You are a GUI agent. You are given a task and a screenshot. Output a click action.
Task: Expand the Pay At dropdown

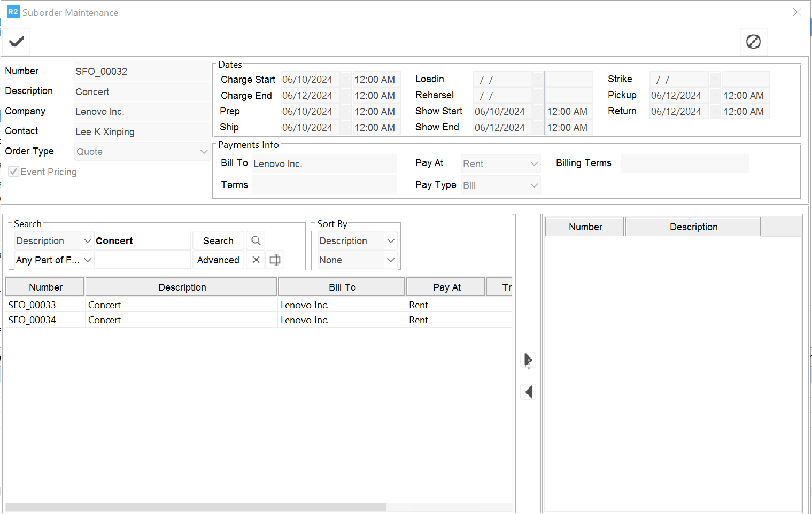point(533,164)
